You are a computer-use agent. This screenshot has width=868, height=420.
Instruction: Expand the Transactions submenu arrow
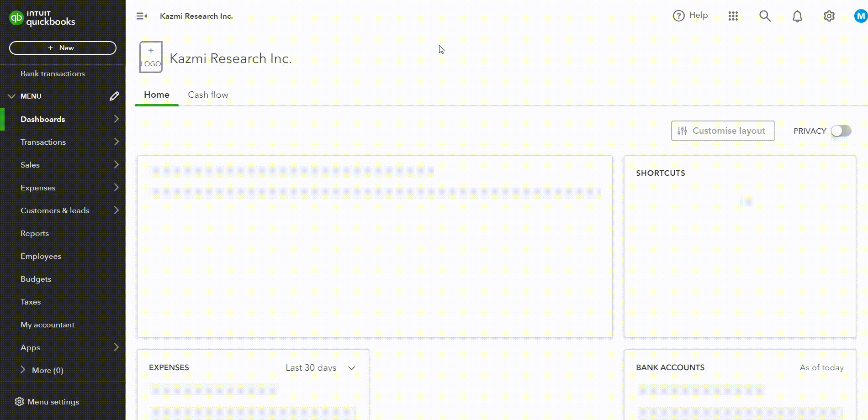116,142
